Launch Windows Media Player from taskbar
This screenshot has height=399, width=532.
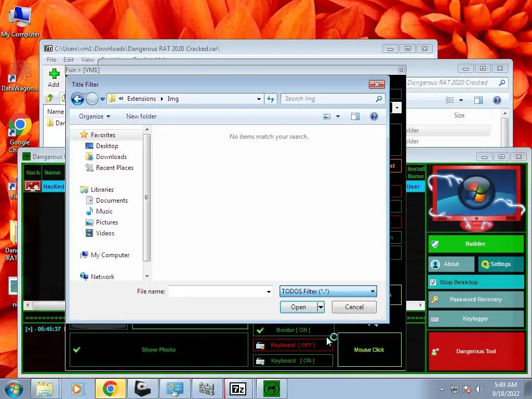pyautogui.click(x=77, y=389)
